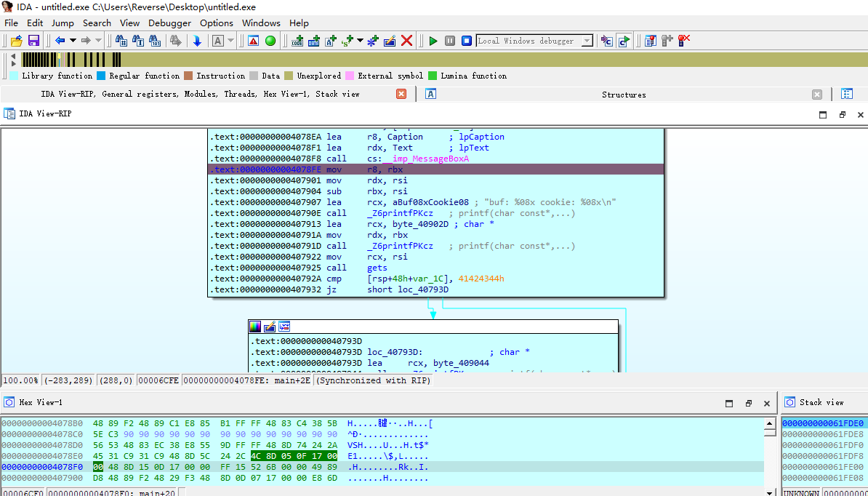This screenshot has height=496, width=868.
Task: Open the forward-history dropdown arrow
Action: click(x=99, y=41)
